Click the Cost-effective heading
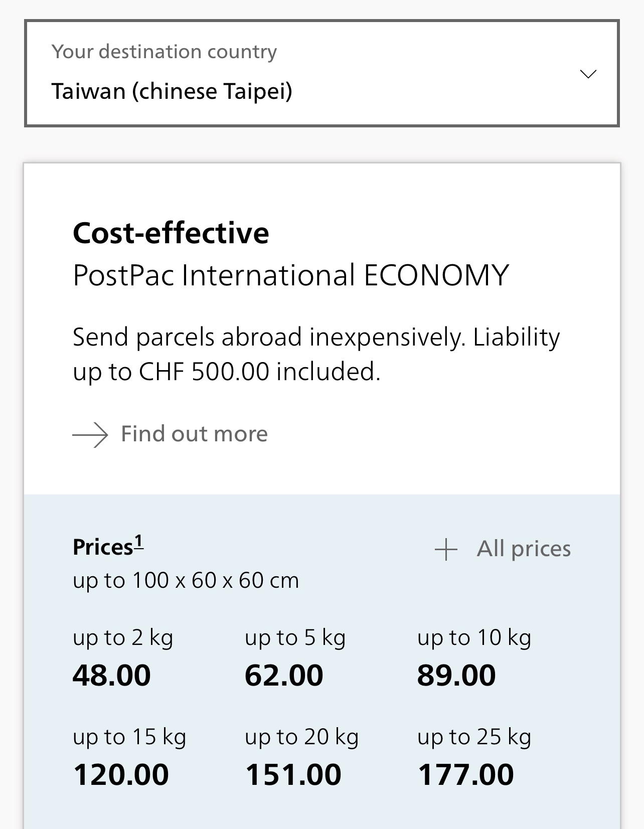 coord(171,233)
